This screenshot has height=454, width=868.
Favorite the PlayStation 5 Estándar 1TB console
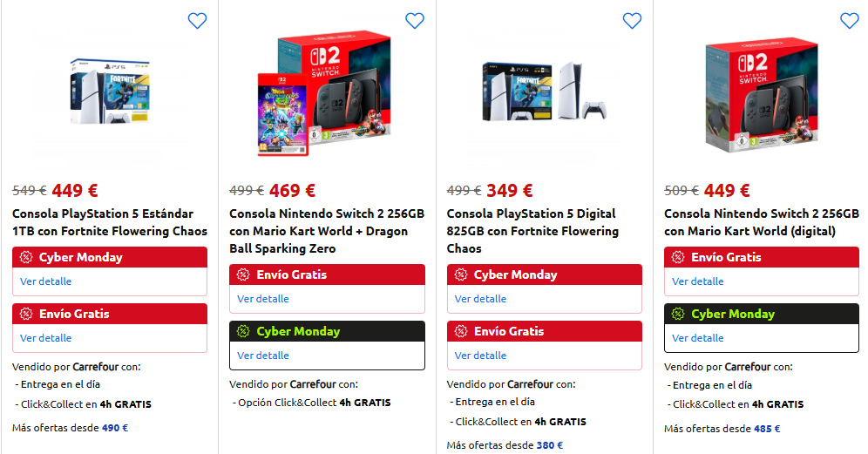(x=197, y=21)
